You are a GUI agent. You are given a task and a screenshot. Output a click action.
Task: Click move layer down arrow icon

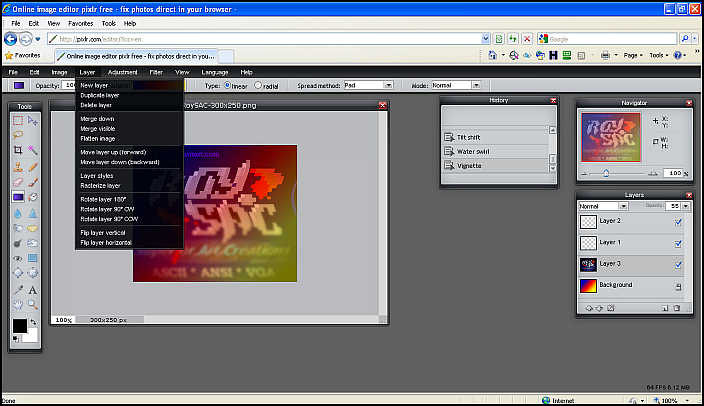[599, 308]
